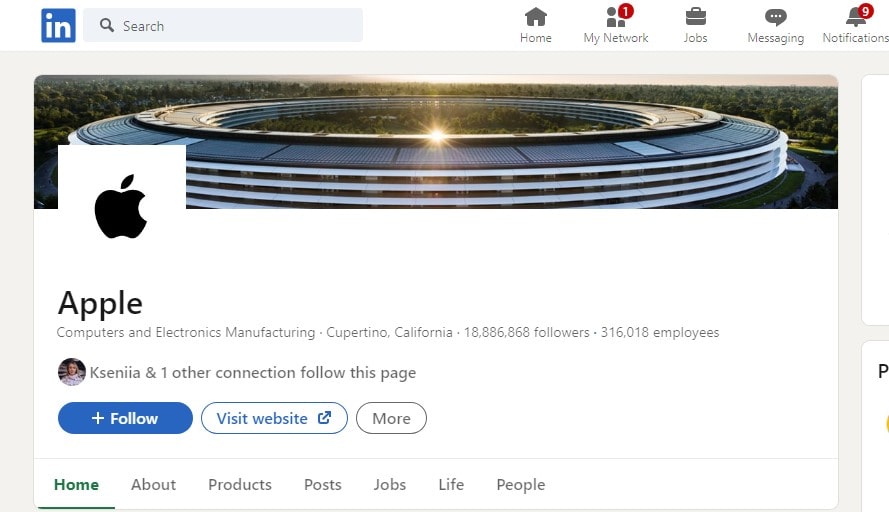Click inside the Search field
The image size is (889, 512).
[x=223, y=25]
